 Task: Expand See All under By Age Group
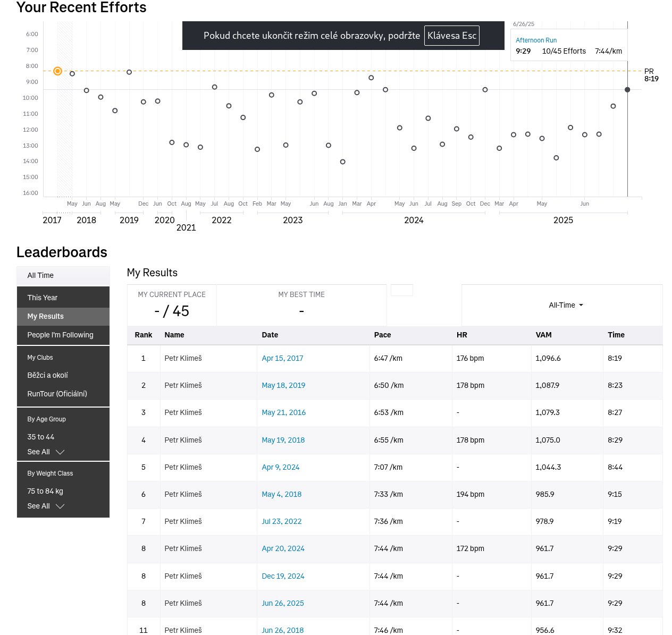(x=46, y=452)
